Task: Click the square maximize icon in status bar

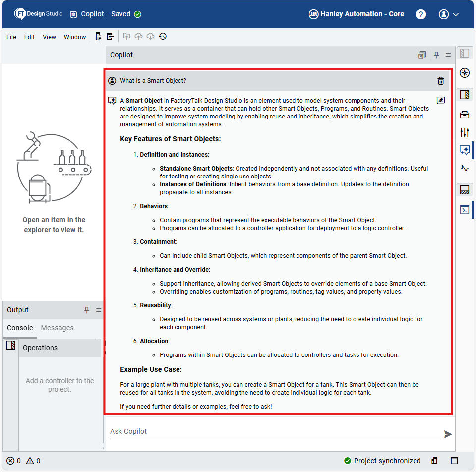Action: 454,461
